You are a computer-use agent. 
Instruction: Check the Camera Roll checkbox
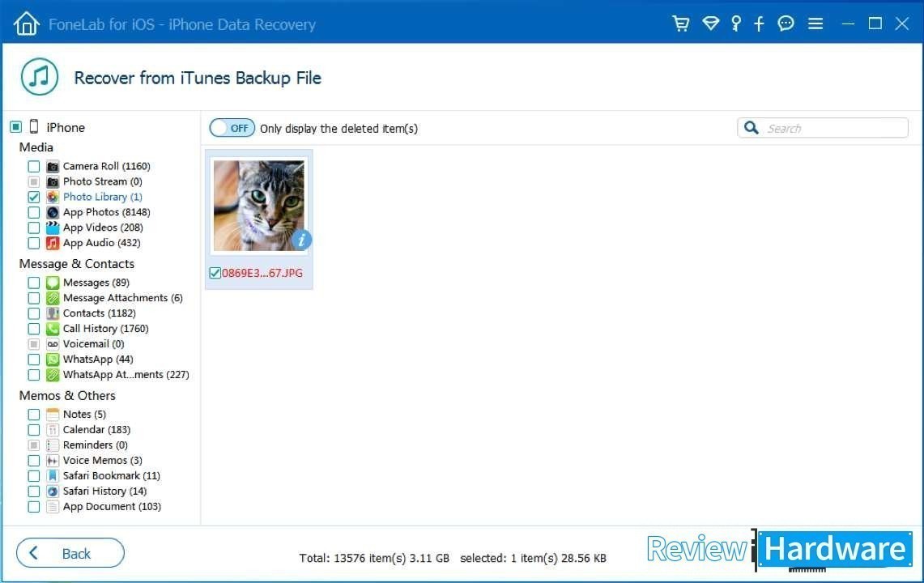34,166
